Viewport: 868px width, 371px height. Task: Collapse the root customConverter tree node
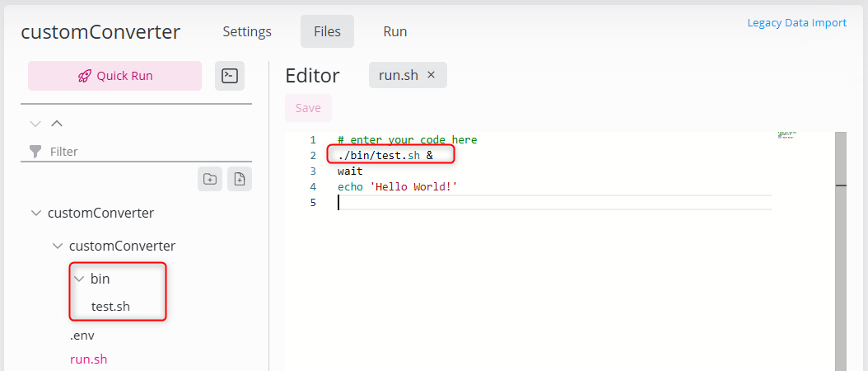(x=35, y=213)
